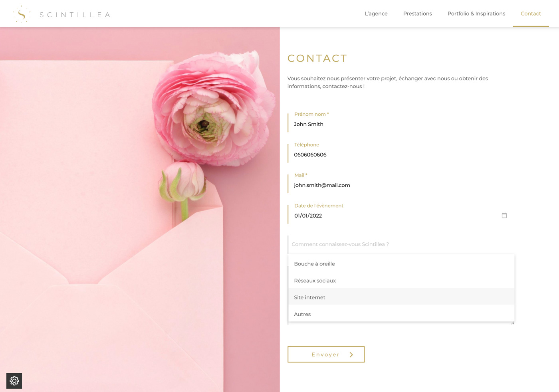The height and width of the screenshot is (392, 559).
Task: Click the Scintillea logo emblem
Action: (x=22, y=14)
